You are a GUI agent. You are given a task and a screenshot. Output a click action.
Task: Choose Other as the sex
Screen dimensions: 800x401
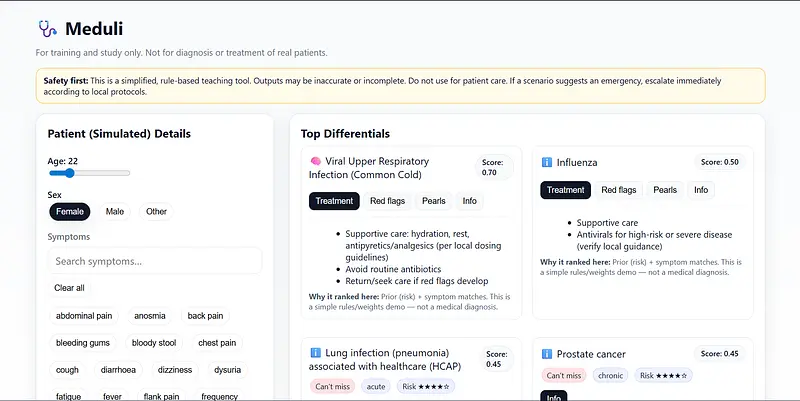pyautogui.click(x=156, y=212)
